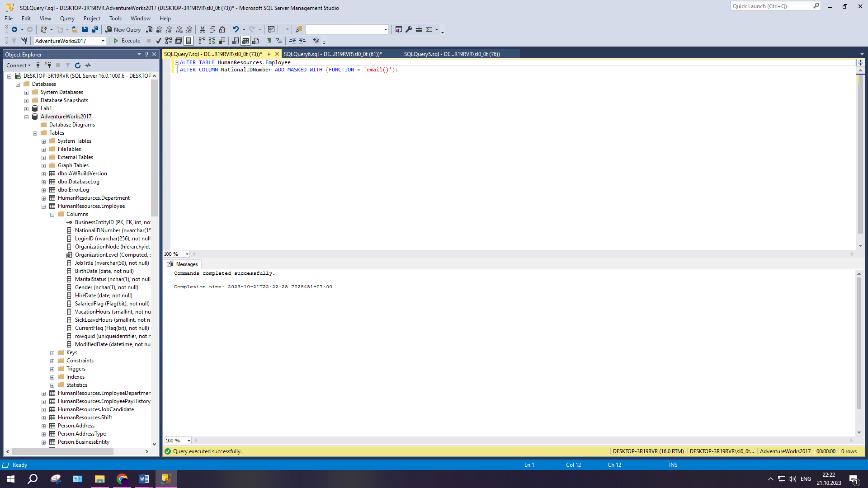This screenshot has width=868, height=488.
Task: Uncomment the selected lines icon
Action: (279, 41)
